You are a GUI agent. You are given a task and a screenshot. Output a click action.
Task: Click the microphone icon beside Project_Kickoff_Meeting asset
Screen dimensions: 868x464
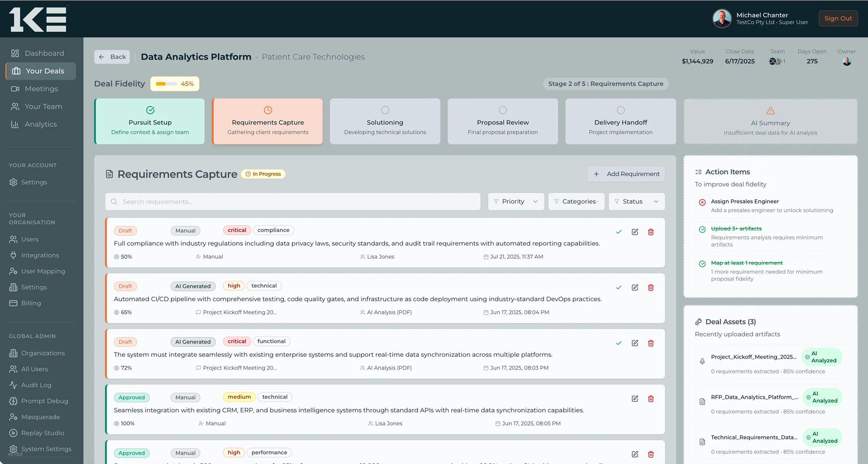pos(702,361)
